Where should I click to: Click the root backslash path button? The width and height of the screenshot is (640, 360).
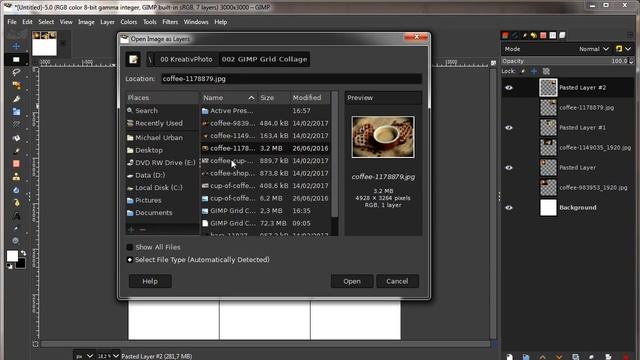click(x=150, y=60)
